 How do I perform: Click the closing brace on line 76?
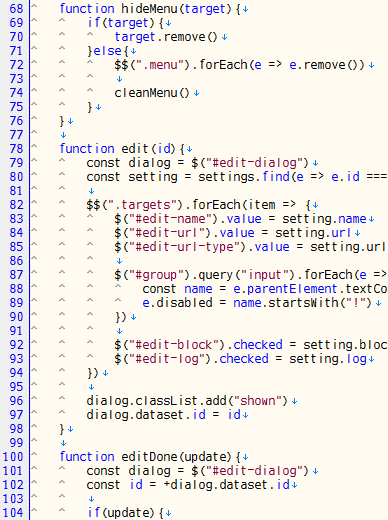tap(62, 121)
